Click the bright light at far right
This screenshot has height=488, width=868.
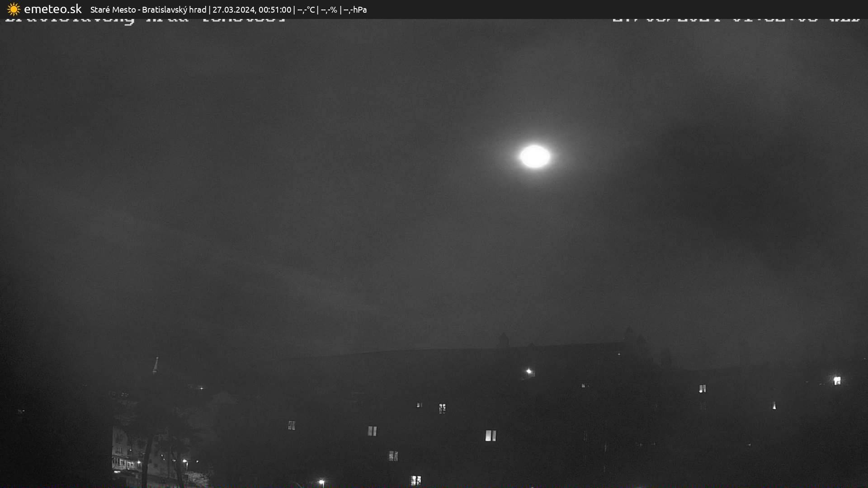837,380
